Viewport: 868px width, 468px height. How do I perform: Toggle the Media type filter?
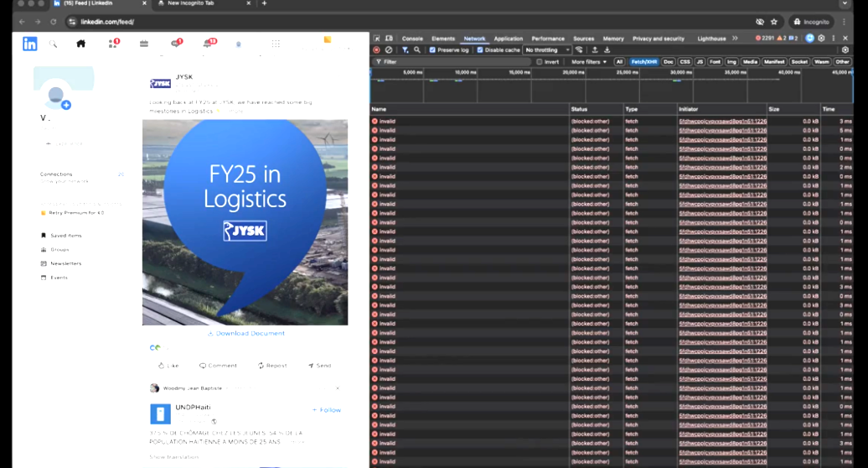tap(750, 62)
